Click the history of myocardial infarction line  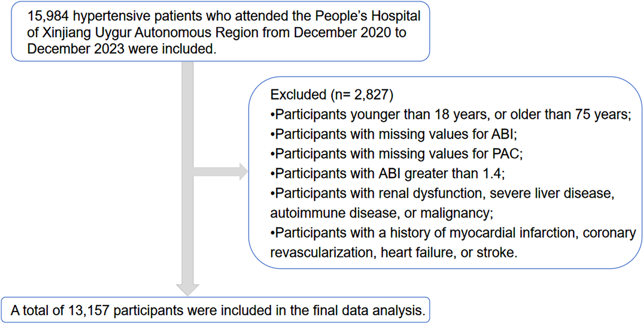pyautogui.click(x=453, y=233)
